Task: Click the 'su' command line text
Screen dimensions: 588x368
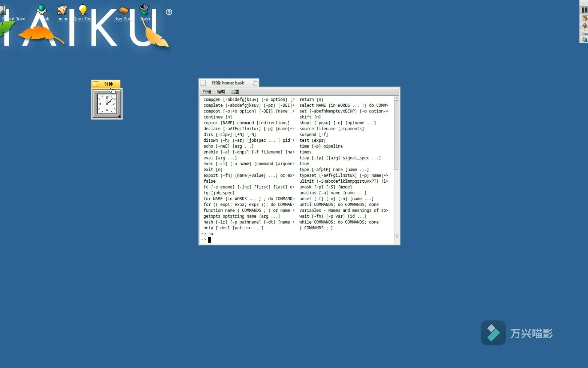Action: coord(211,234)
